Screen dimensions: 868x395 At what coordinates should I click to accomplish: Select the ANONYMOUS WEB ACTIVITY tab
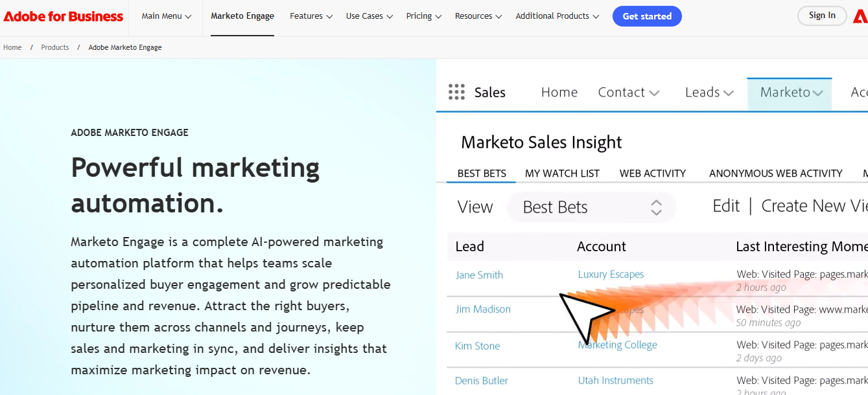pyautogui.click(x=775, y=173)
